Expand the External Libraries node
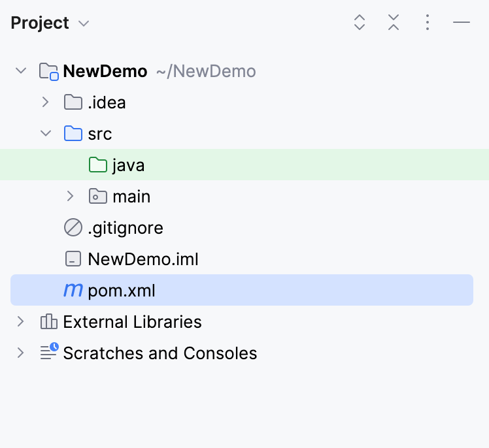This screenshot has width=489, height=448. [x=21, y=321]
